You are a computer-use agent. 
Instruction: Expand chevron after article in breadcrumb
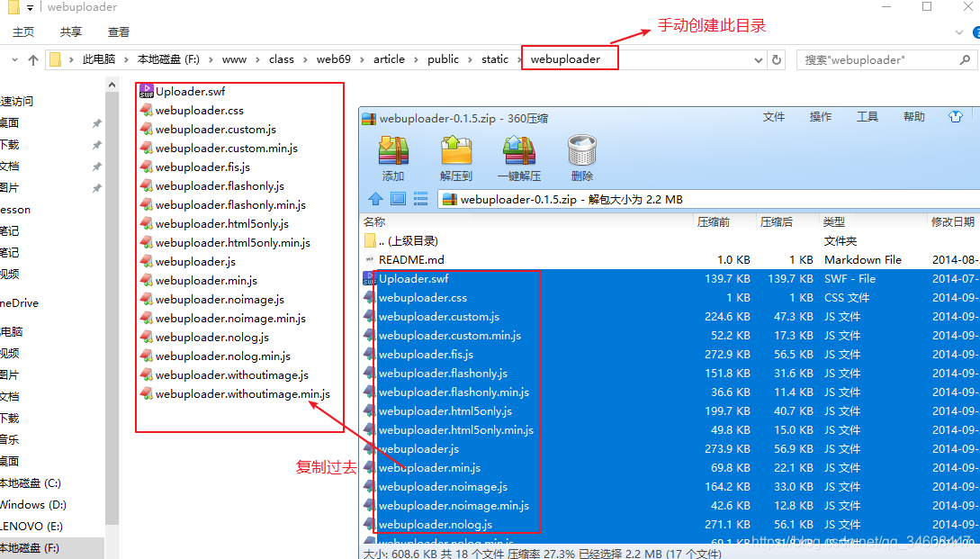417,60
